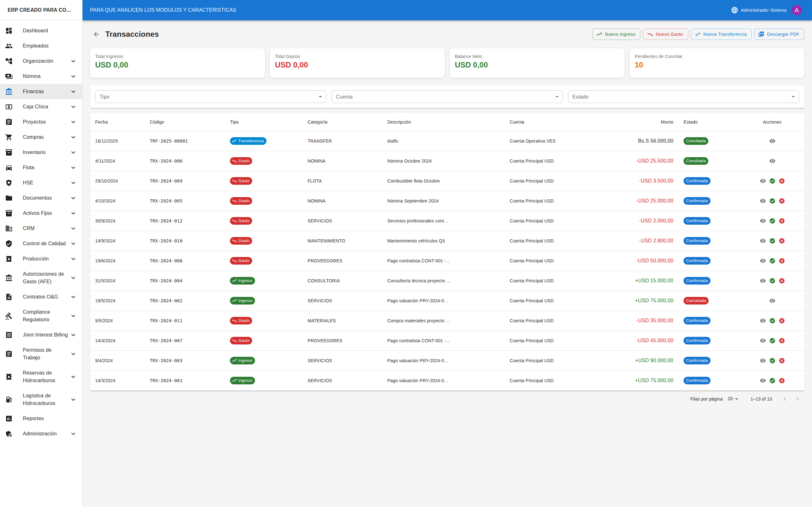The height and width of the screenshot is (507, 812).
Task: Open Empleados in the sidebar
Action: (x=36, y=46)
